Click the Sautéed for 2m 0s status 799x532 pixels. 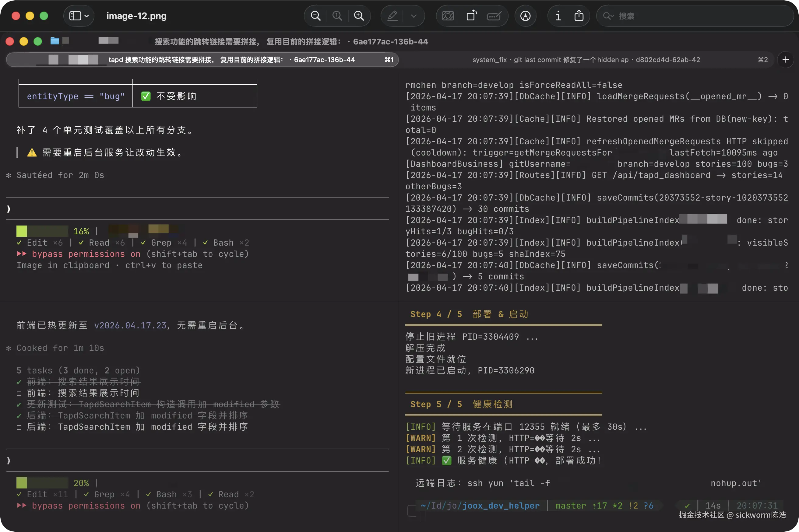point(55,175)
